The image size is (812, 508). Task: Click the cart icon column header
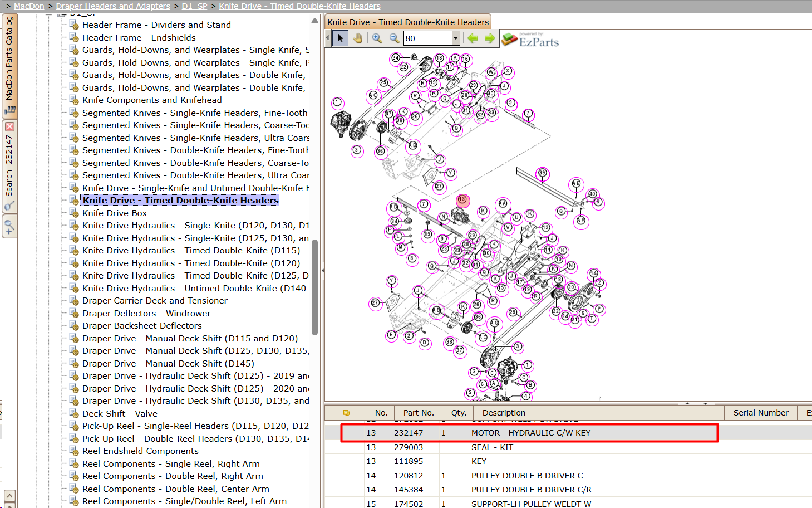click(346, 413)
